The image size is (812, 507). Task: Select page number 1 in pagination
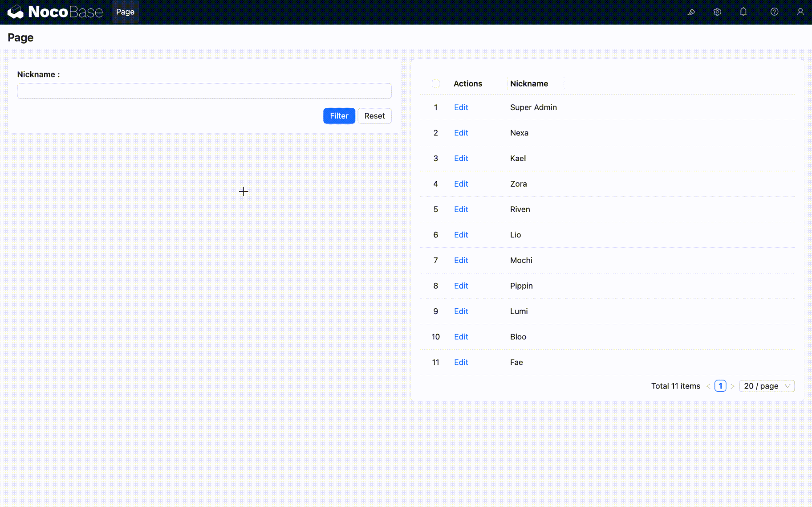(x=720, y=386)
